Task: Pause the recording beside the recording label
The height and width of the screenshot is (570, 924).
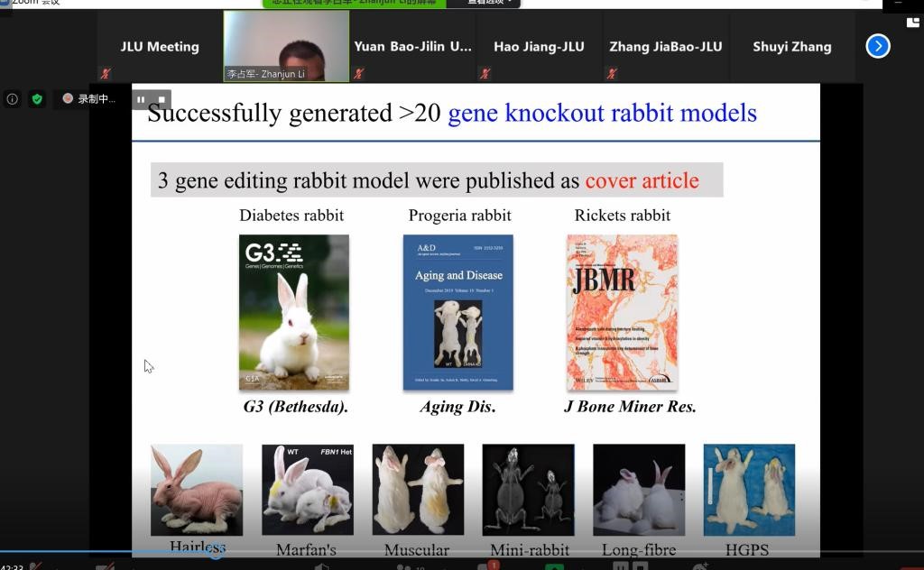Action: [x=142, y=99]
